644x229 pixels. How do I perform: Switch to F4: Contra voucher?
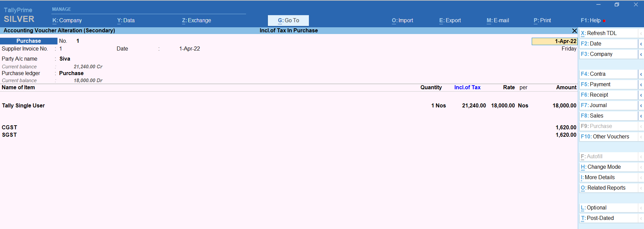tap(608, 74)
